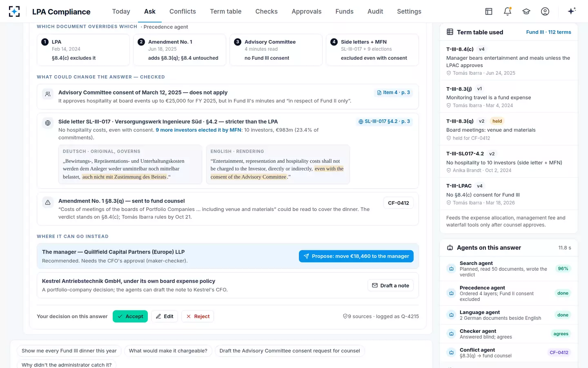The width and height of the screenshot is (588, 368).
Task: Go to the Term table tab
Action: point(226,11)
